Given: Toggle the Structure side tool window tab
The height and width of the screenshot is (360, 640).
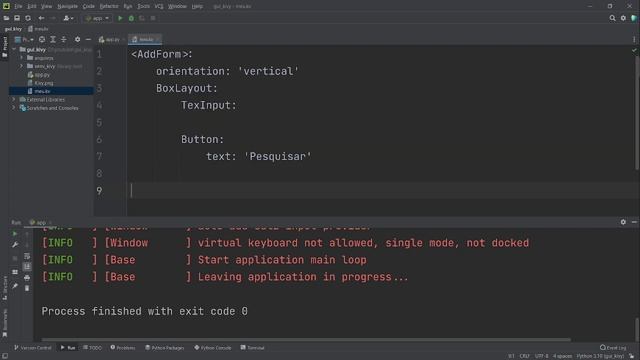Looking at the screenshot, I should coord(4,288).
